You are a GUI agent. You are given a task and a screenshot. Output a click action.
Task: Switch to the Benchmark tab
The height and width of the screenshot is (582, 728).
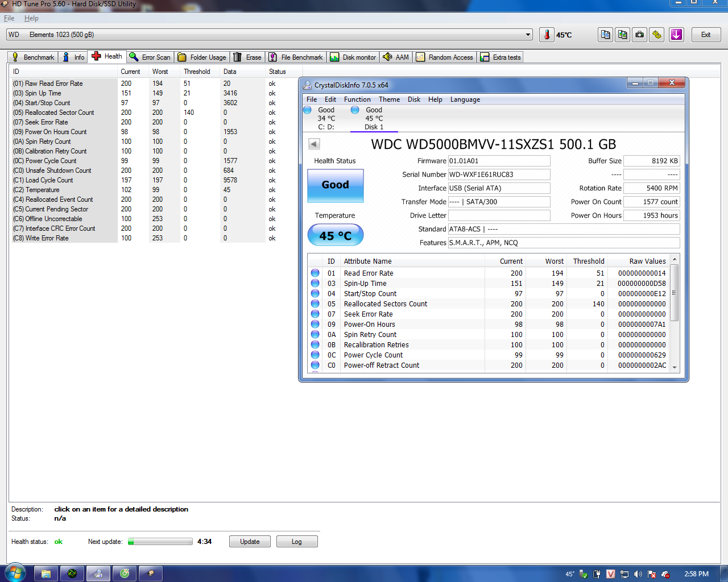coord(34,57)
